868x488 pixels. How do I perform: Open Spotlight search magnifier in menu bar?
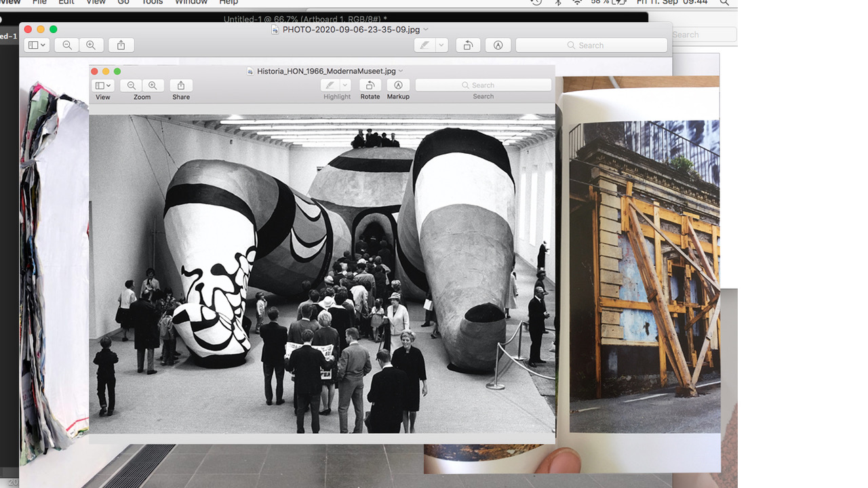[x=724, y=3]
